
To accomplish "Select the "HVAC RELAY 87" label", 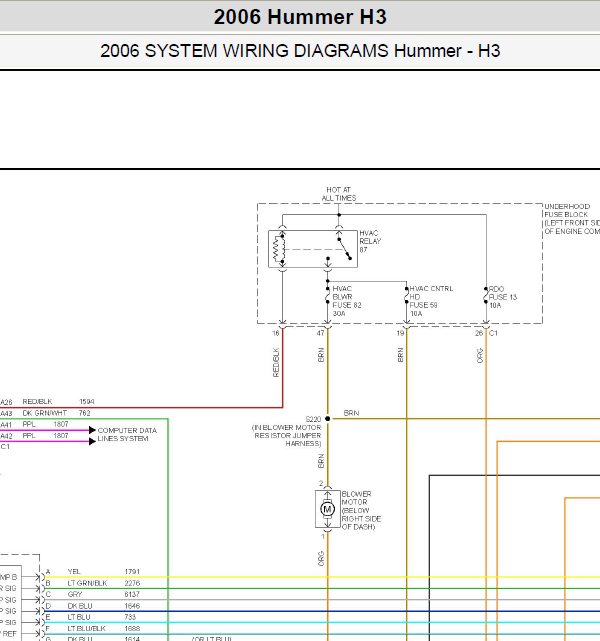I will pyautogui.click(x=370, y=241).
